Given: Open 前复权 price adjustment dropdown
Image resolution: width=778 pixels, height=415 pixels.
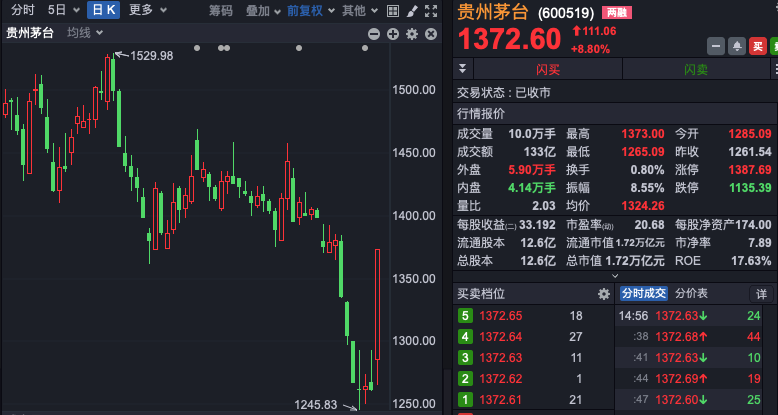Looking at the screenshot, I should pyautogui.click(x=311, y=10).
